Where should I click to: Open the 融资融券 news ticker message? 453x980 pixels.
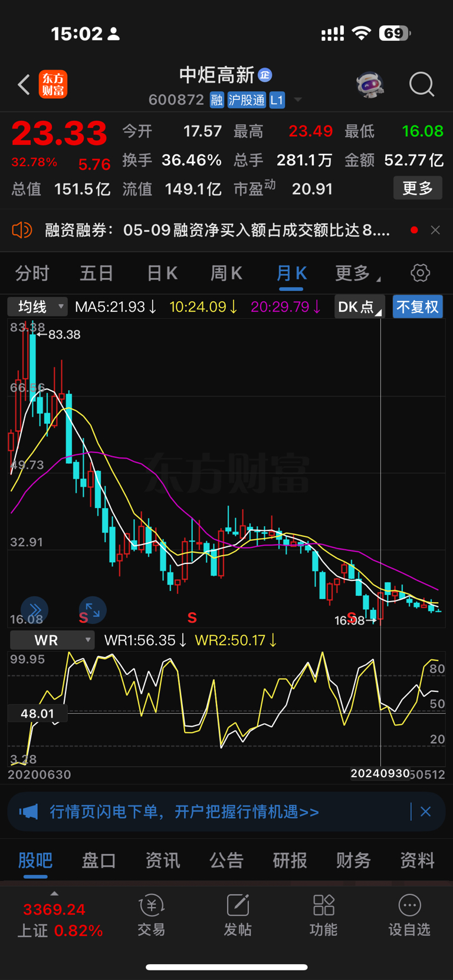[x=218, y=230]
